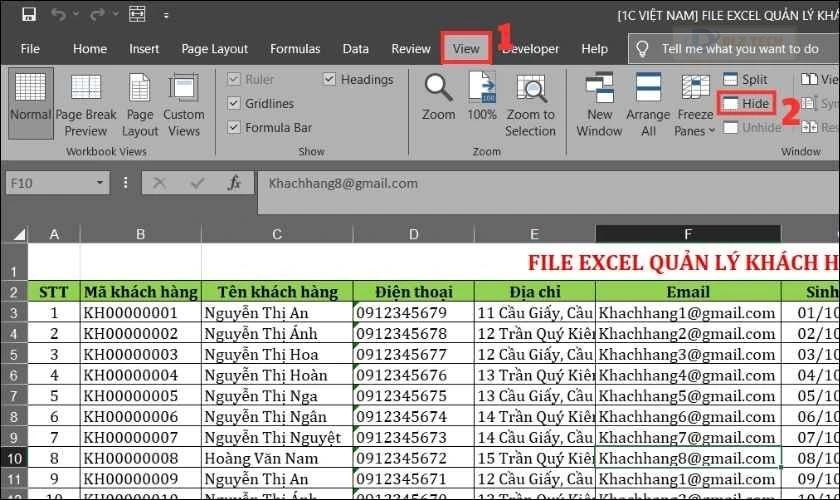Click the Tell me what you want to do box
Screen dimensions: 840x500
[x=734, y=49]
